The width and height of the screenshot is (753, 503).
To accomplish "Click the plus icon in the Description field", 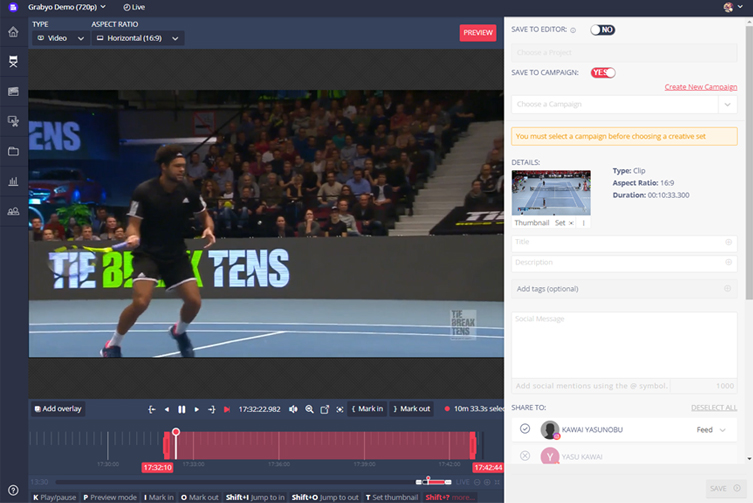I will pos(729,262).
